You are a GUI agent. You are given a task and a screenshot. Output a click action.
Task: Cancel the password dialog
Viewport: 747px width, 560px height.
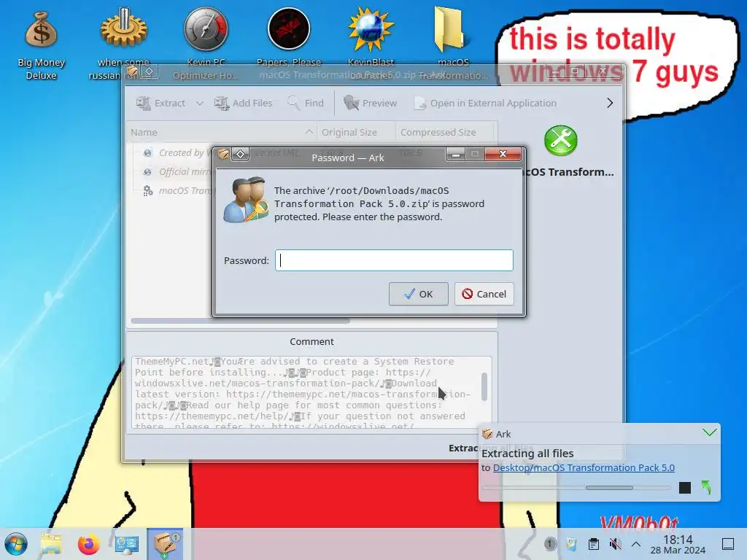pyautogui.click(x=484, y=294)
